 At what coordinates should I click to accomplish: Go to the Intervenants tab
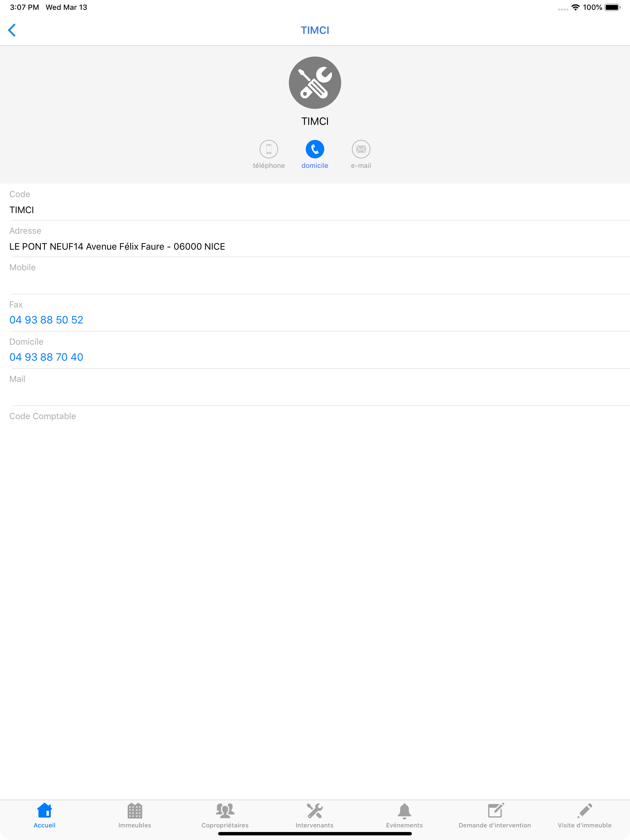coord(315,815)
